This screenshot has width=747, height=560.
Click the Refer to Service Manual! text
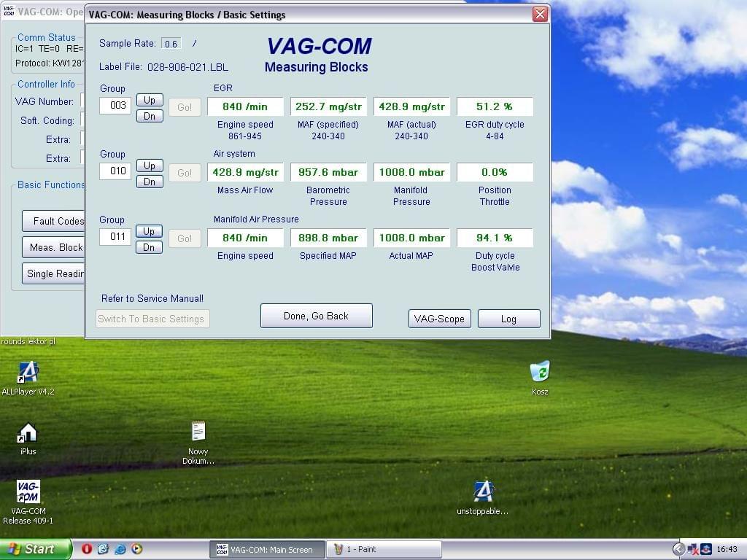click(152, 298)
